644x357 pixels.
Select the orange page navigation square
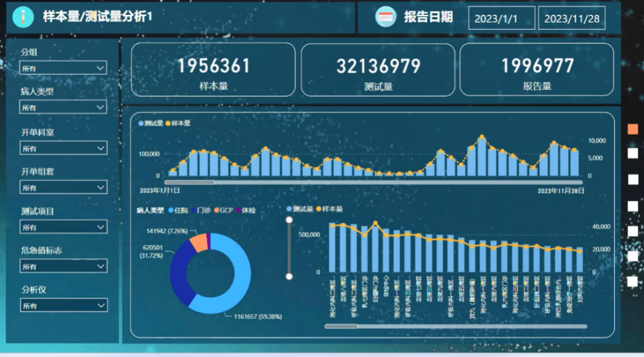pyautogui.click(x=633, y=129)
